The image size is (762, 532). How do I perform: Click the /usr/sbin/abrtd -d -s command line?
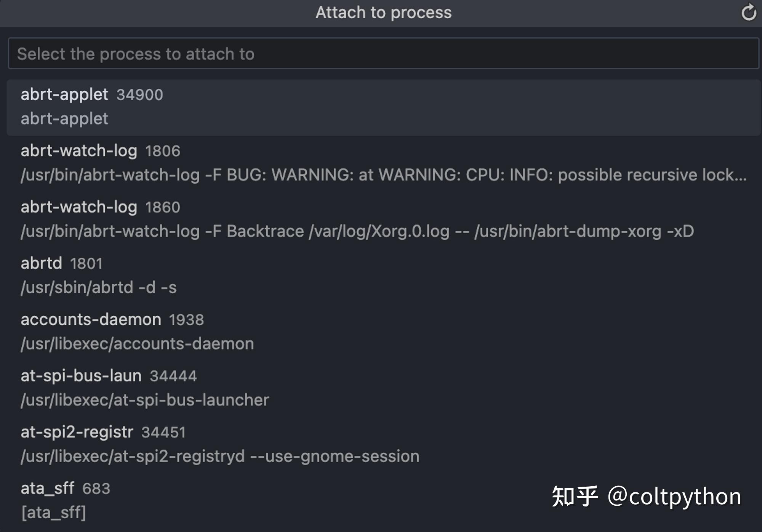[99, 287]
